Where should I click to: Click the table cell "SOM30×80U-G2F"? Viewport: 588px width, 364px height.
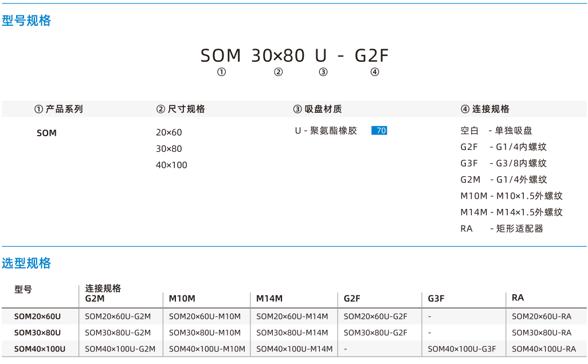pyautogui.click(x=375, y=333)
